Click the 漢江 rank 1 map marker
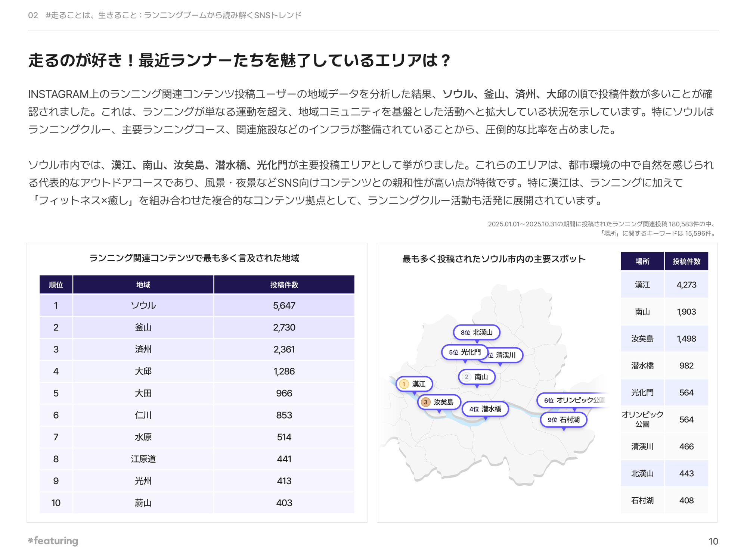Screen dimensions: 747x560 414,384
